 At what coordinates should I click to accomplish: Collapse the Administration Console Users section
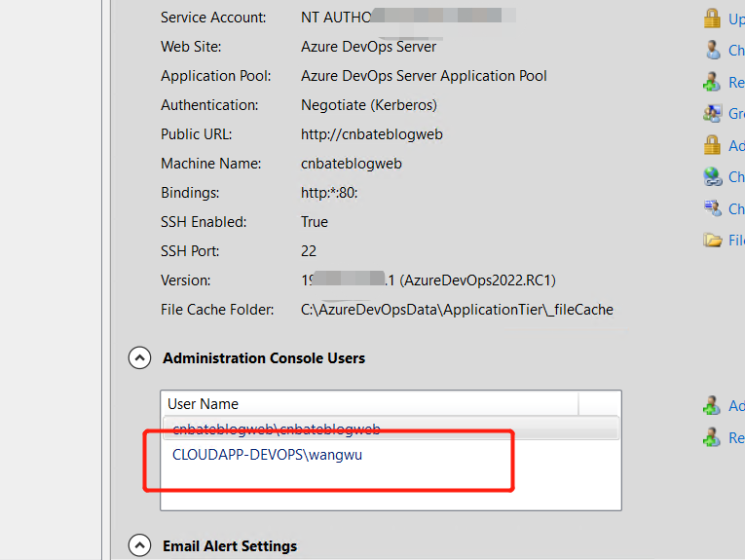pyautogui.click(x=139, y=357)
